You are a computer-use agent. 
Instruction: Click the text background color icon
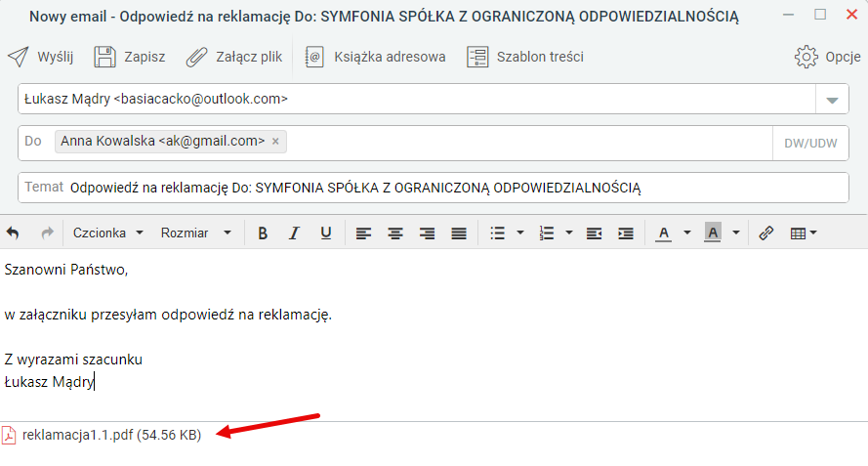[x=713, y=233]
